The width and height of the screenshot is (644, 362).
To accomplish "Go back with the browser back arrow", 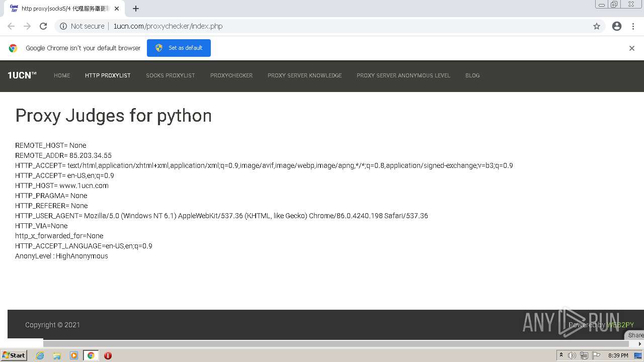I will click(11, 26).
